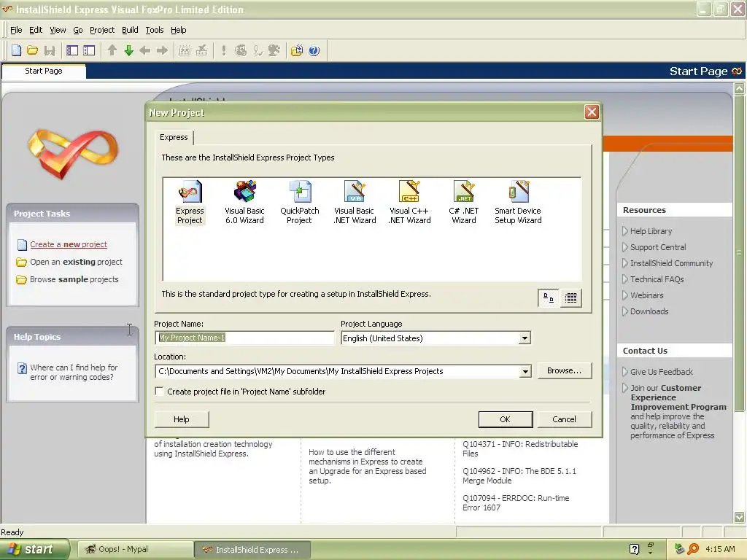Click the exclamation mark toolbar icon
747x560 pixels.
pos(223,50)
